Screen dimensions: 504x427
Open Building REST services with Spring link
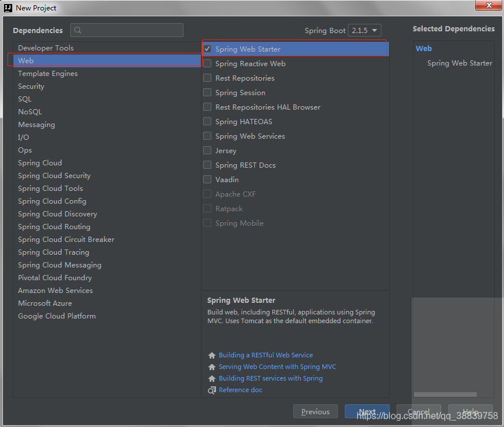[271, 378]
